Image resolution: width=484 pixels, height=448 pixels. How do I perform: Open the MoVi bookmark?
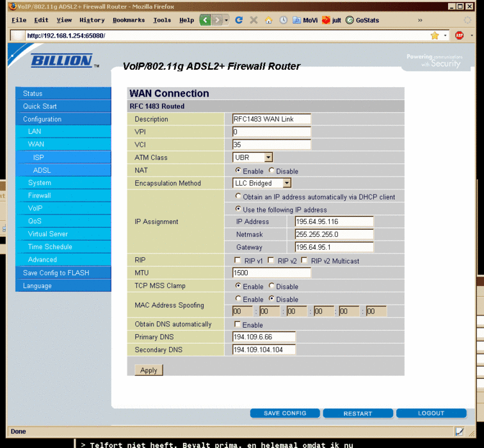pos(305,20)
